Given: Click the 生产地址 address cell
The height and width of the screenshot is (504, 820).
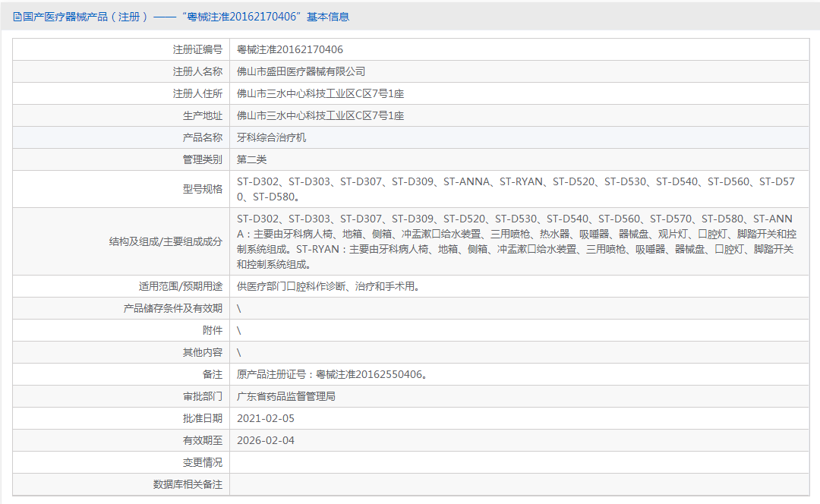Looking at the screenshot, I should point(320,115).
